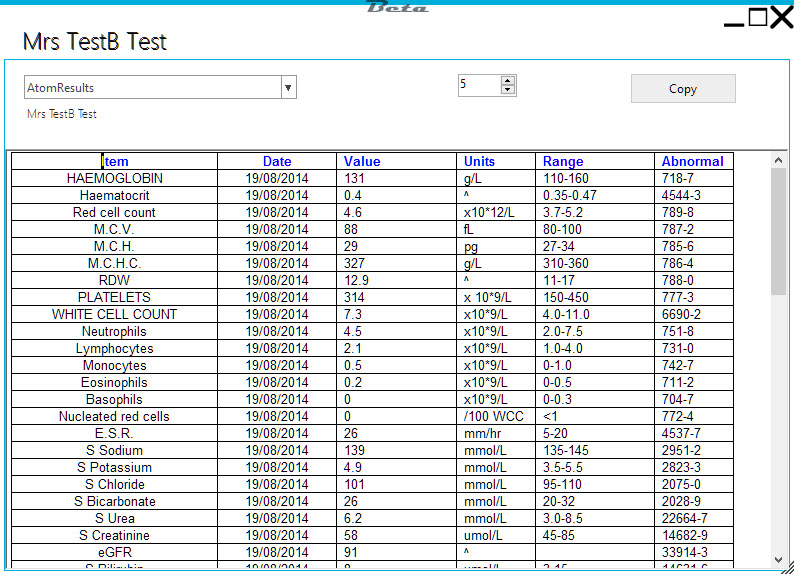Viewport: 794px width, 575px height.
Task: Maximize the results window
Action: coord(758,17)
